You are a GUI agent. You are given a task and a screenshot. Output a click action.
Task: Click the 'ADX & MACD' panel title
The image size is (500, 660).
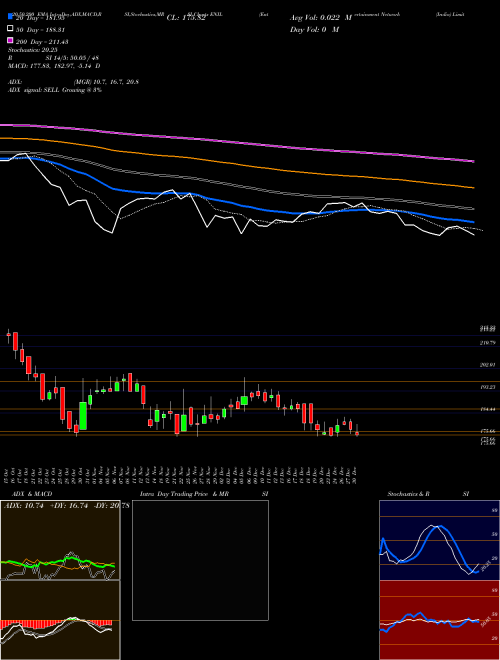click(32, 494)
